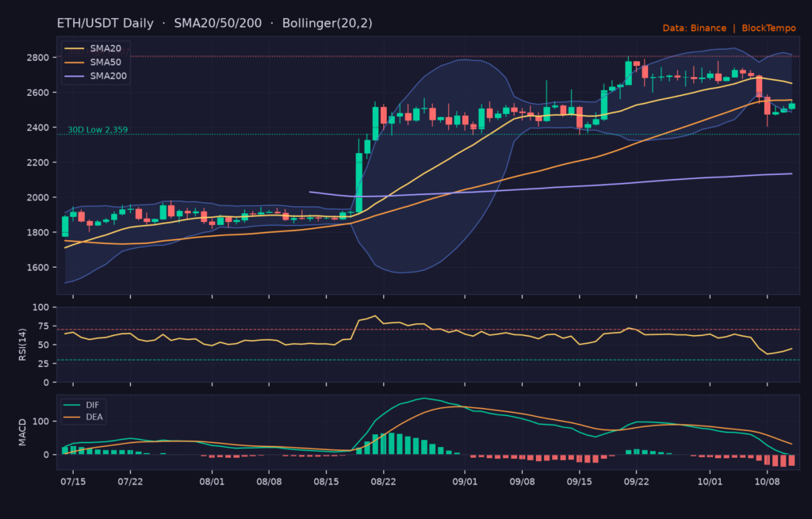Click the 75 label on RSI axis
This screenshot has height=519, width=812.
pyautogui.click(x=44, y=326)
